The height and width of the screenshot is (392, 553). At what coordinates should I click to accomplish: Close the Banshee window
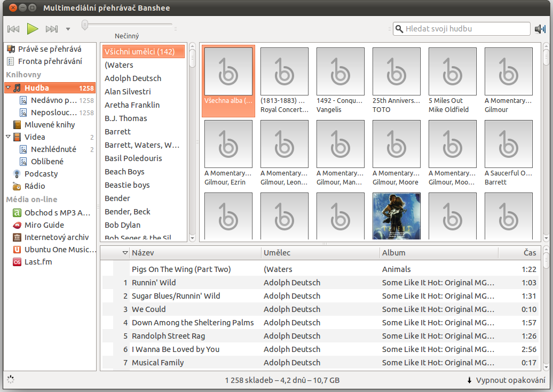pos(13,7)
